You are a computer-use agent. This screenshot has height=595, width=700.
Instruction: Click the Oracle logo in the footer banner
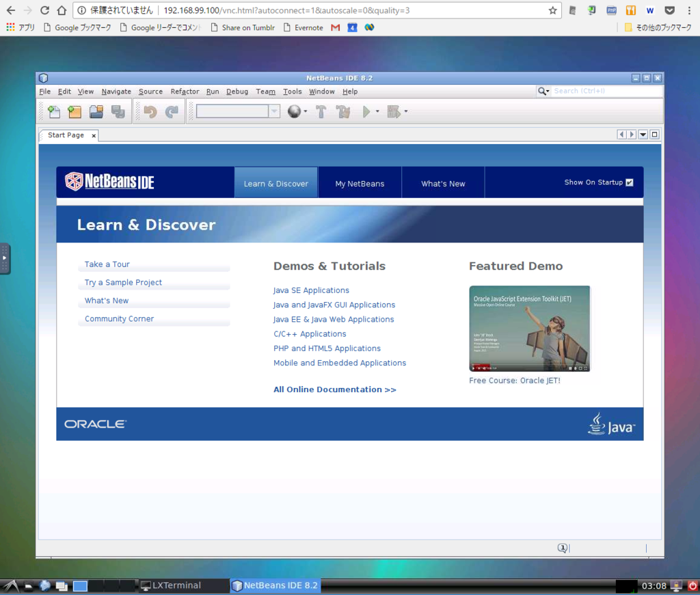[x=96, y=424]
